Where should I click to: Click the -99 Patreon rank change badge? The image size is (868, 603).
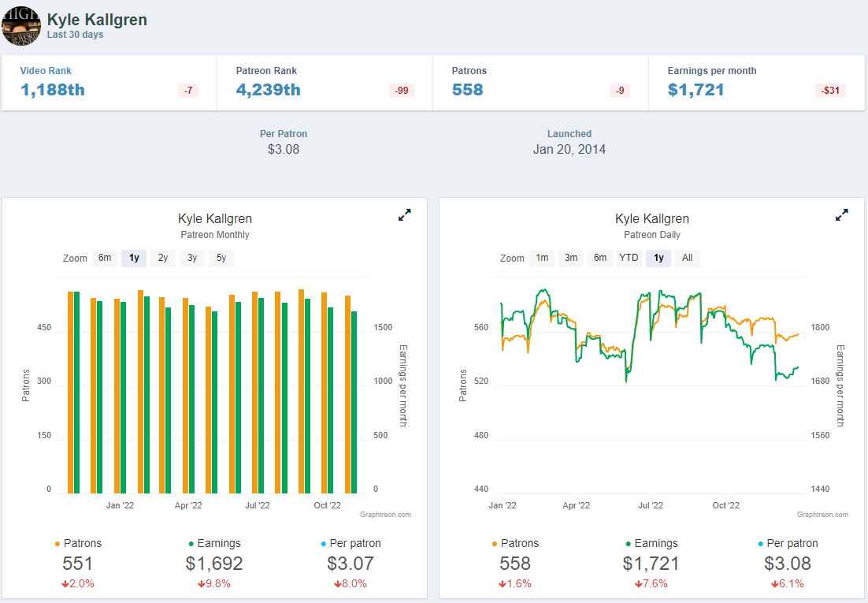tap(402, 91)
